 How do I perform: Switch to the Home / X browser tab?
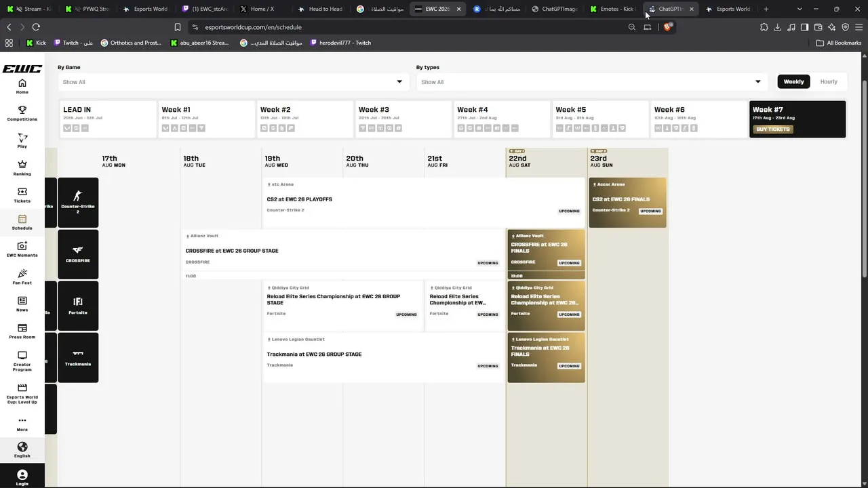click(x=262, y=9)
